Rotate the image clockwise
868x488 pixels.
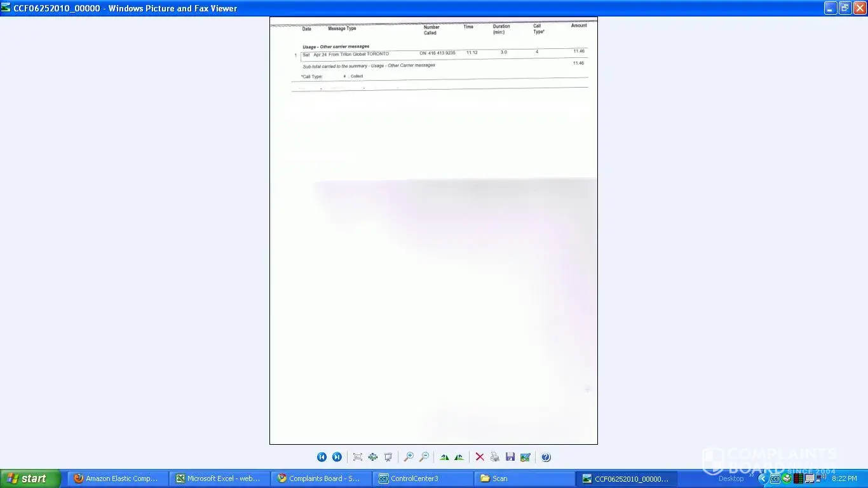click(444, 457)
